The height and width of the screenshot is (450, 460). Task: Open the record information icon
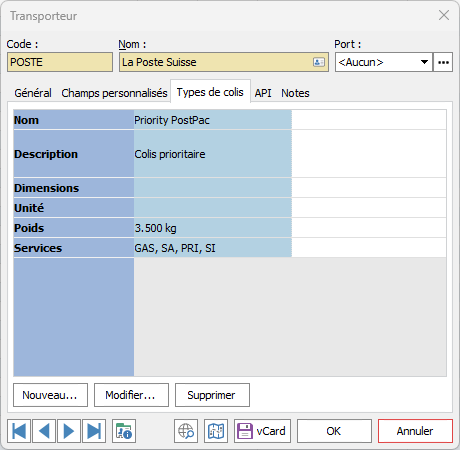click(124, 431)
